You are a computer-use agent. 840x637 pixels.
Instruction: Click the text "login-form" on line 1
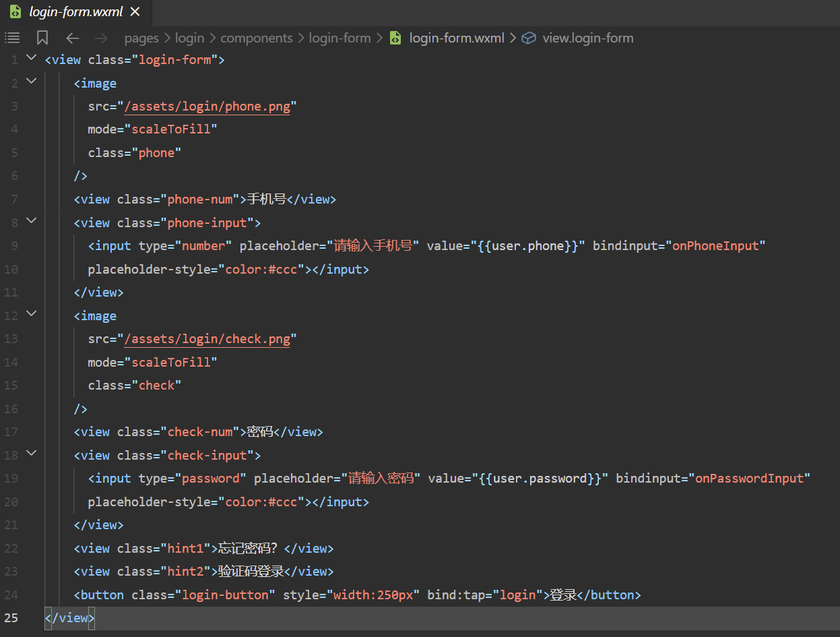tap(174, 60)
